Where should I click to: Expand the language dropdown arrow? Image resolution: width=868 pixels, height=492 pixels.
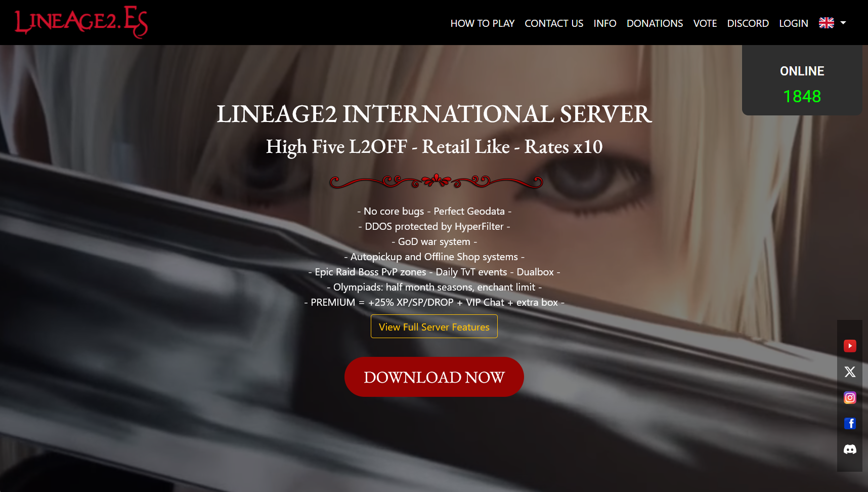(x=843, y=23)
